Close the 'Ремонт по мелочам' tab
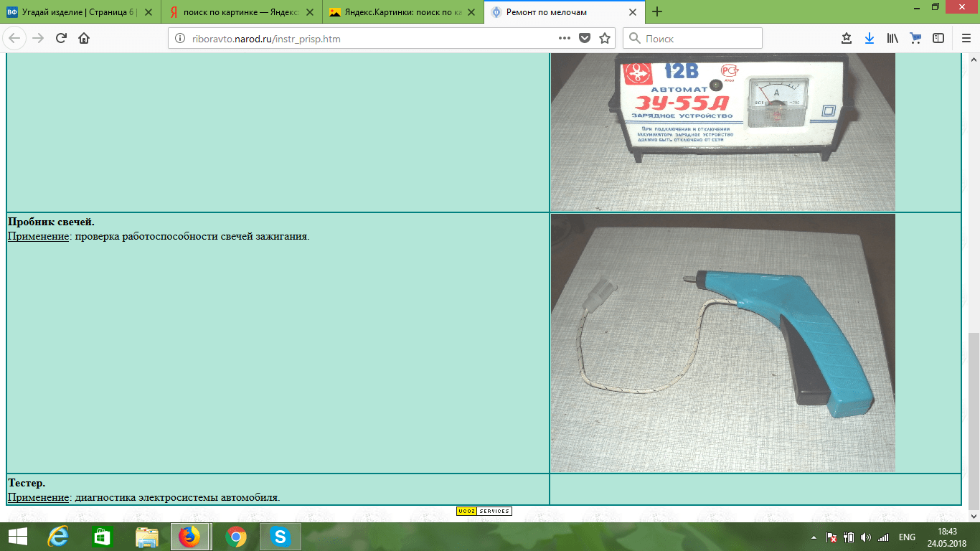Viewport: 980px width, 551px height. [632, 12]
